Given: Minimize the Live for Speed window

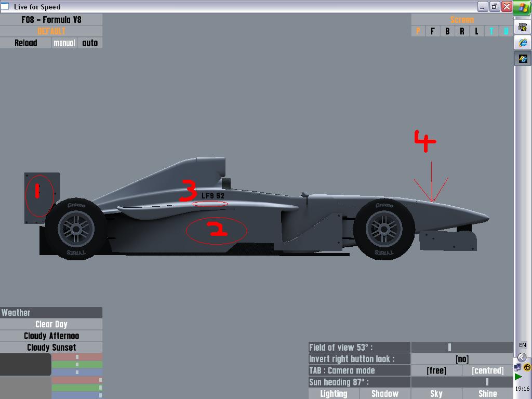Looking at the screenshot, I should pos(483,6).
